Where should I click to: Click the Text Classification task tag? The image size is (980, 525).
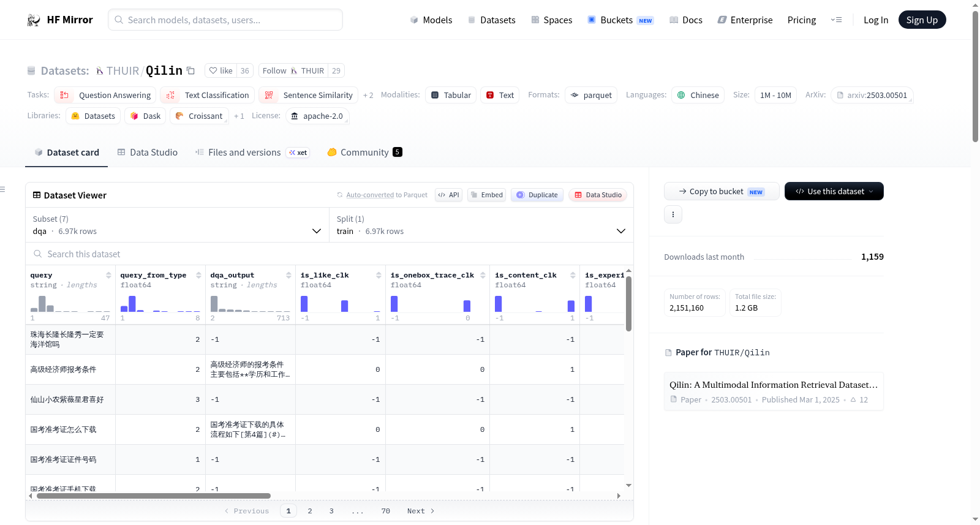click(x=208, y=95)
